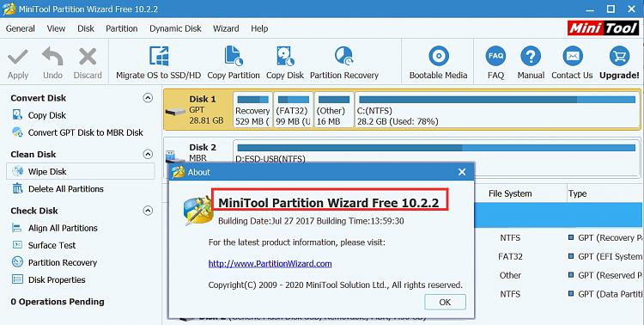Select the (Other) 16 MB partition block
644x325 pixels.
click(334, 109)
